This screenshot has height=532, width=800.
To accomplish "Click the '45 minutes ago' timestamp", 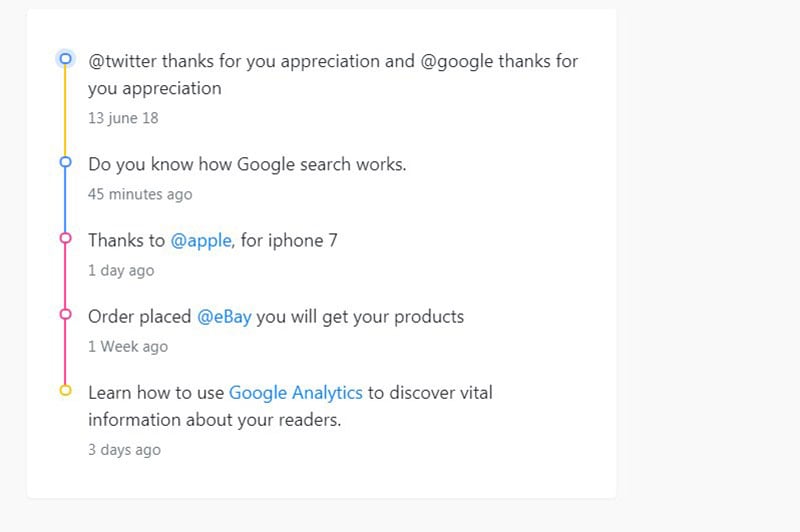I will tap(140, 194).
